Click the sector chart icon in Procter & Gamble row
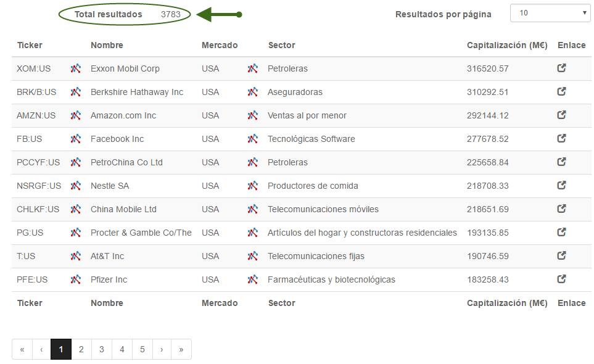This screenshot has height=364, width=594. point(253,233)
